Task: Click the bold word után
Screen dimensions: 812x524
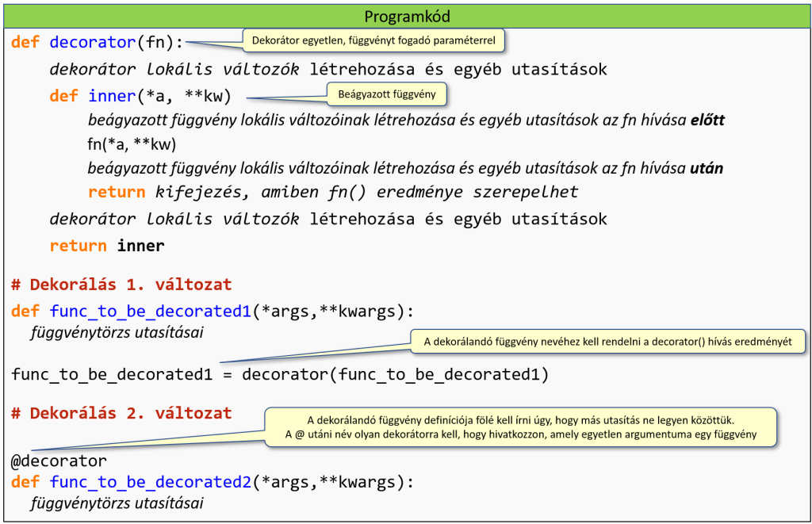Action: tap(706, 169)
